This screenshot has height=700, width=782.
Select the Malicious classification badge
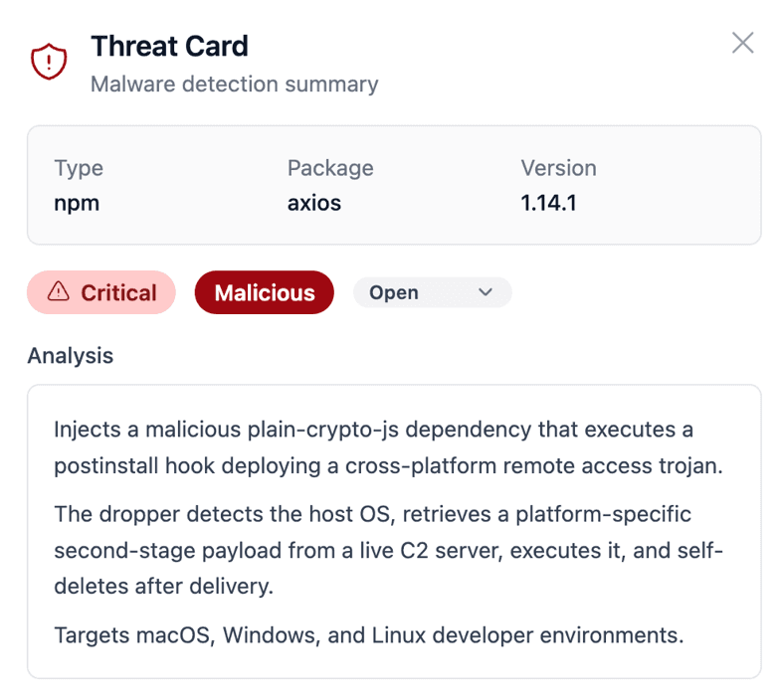tap(265, 292)
